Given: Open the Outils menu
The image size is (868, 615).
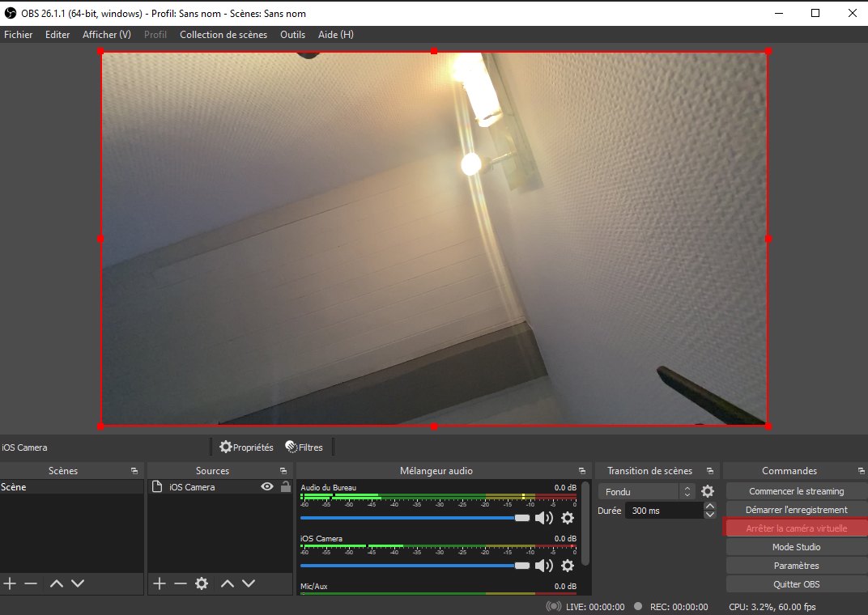Looking at the screenshot, I should pyautogui.click(x=292, y=34).
